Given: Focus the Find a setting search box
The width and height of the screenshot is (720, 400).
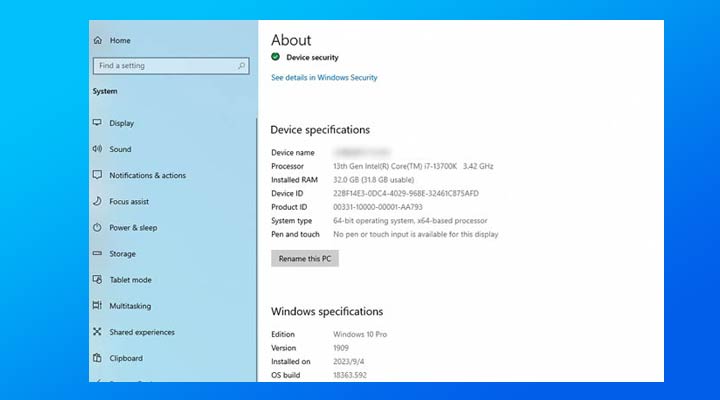Looking at the screenshot, I should point(171,66).
